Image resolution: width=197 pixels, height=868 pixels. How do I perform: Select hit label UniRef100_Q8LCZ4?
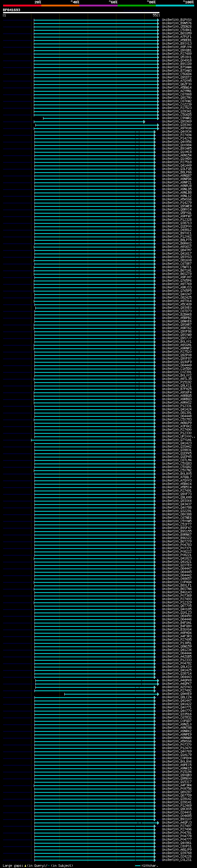point(177,697)
